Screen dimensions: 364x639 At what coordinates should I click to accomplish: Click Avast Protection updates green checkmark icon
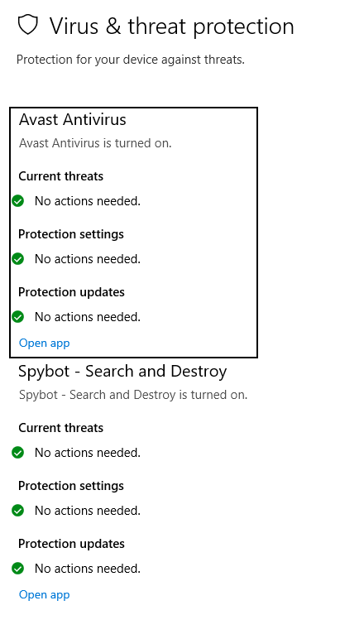coord(18,317)
